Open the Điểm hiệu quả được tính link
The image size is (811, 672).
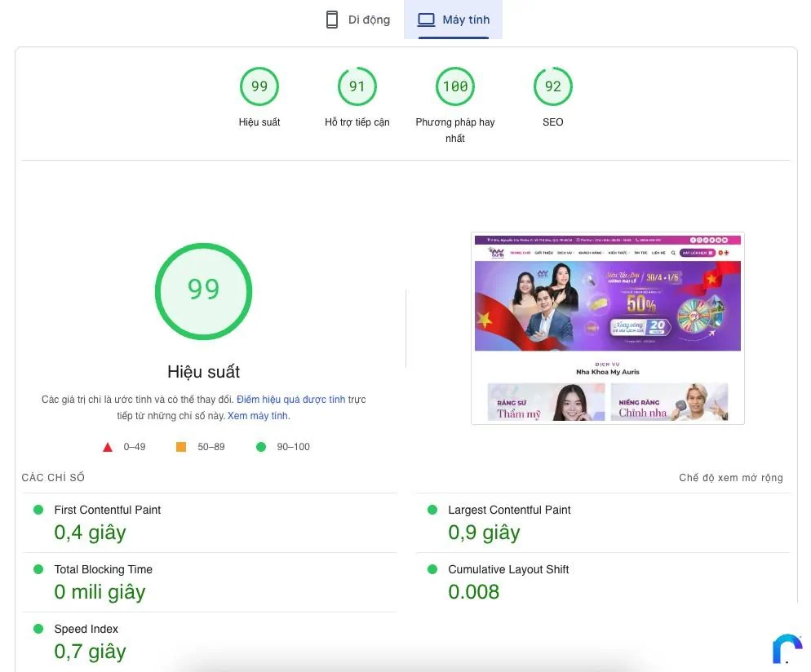[x=290, y=400]
